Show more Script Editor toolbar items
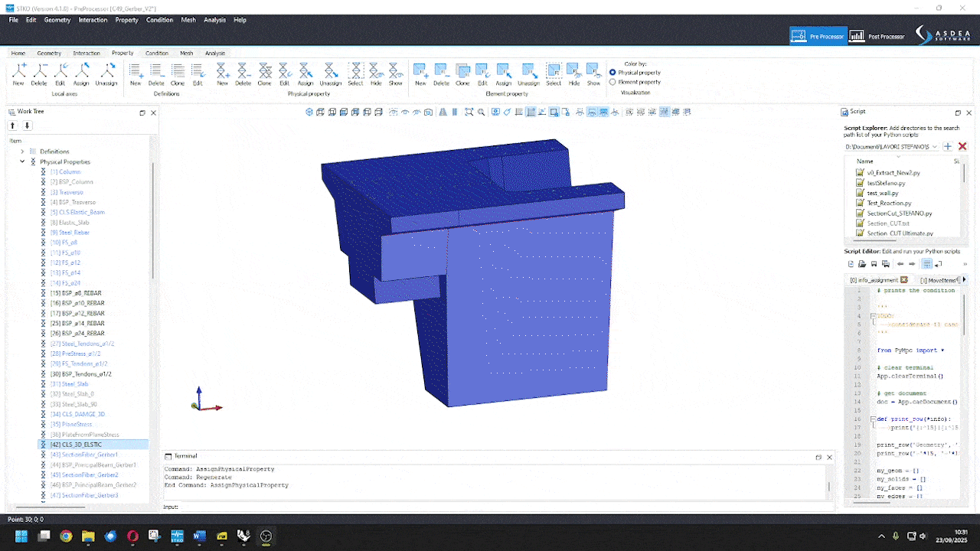Image resolution: width=980 pixels, height=551 pixels. (x=965, y=264)
